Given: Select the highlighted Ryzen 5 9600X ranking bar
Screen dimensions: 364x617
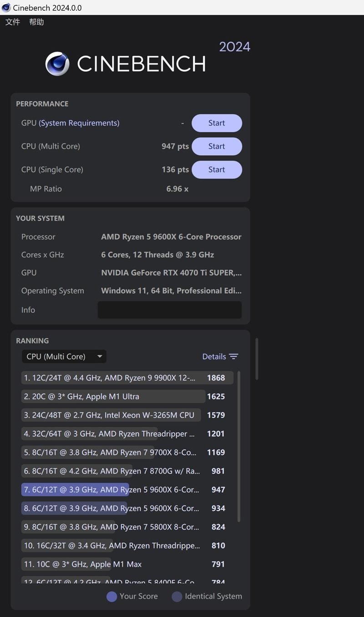Looking at the screenshot, I should tap(111, 490).
